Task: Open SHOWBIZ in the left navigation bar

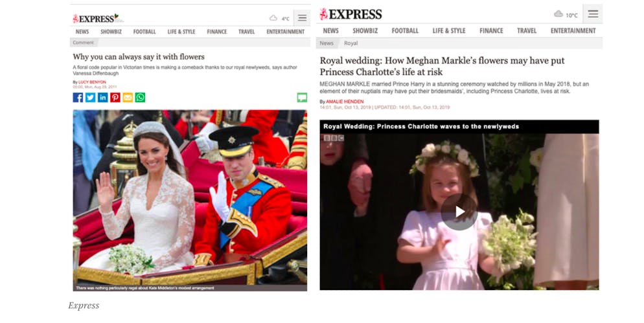Action: 111,32
